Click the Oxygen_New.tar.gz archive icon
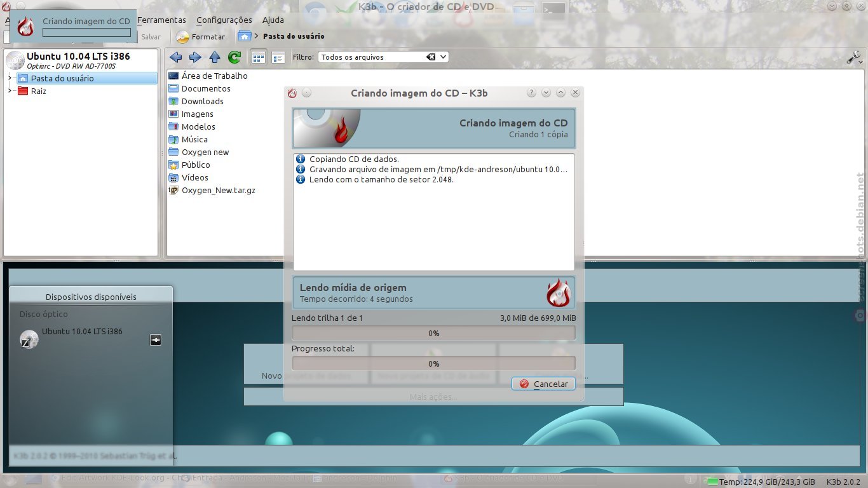868x488 pixels. (173, 190)
